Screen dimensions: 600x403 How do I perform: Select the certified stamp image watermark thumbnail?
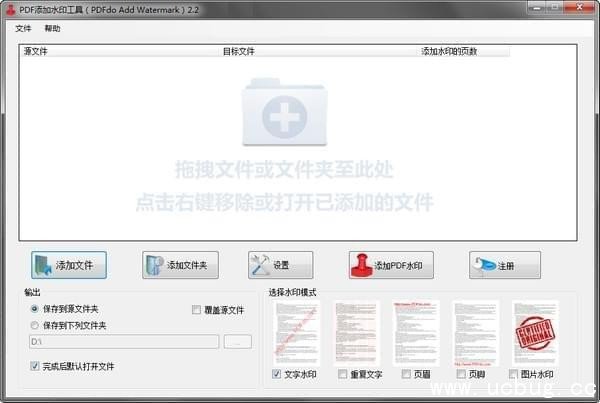[x=535, y=333]
